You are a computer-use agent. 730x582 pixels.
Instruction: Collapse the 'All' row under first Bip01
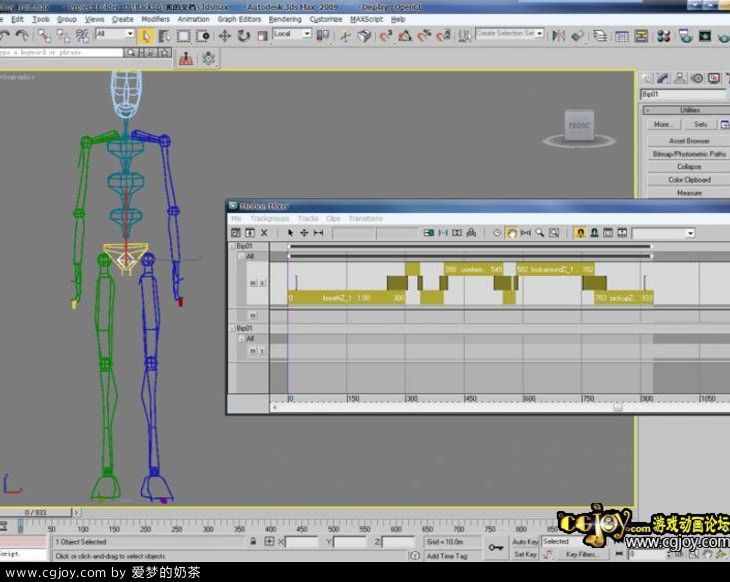point(242,257)
